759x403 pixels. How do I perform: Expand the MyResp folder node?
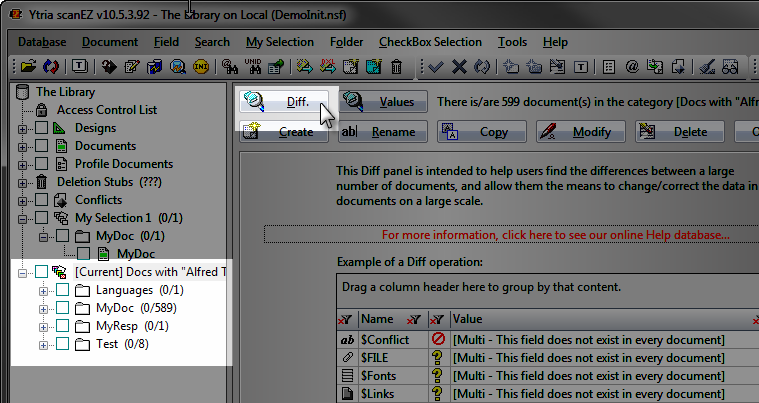click(x=43, y=326)
